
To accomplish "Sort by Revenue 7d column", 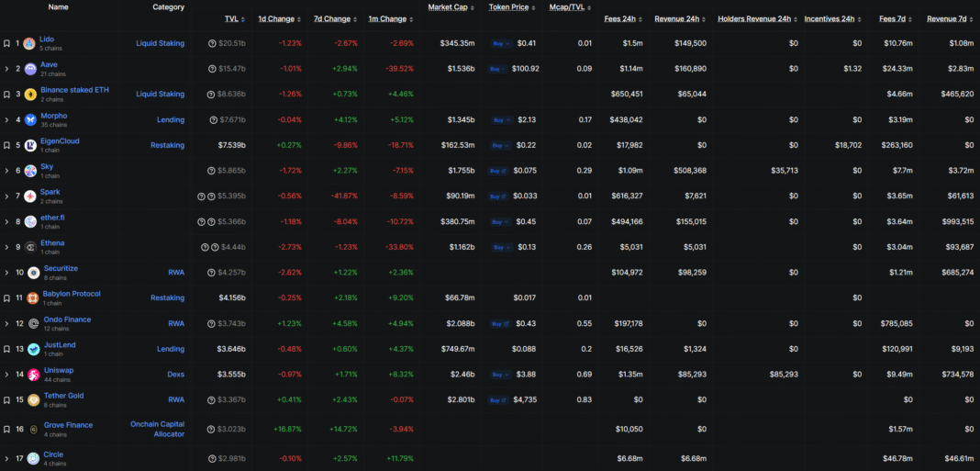I will point(950,18).
